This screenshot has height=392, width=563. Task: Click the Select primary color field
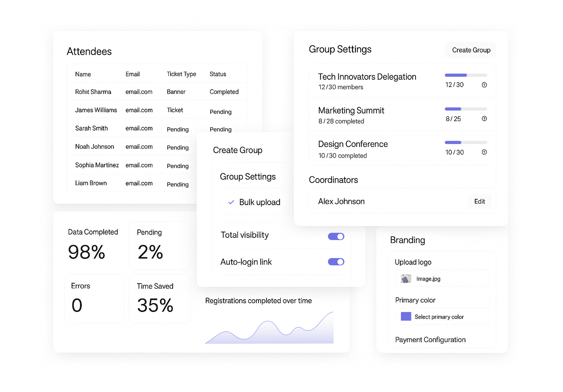(x=442, y=317)
